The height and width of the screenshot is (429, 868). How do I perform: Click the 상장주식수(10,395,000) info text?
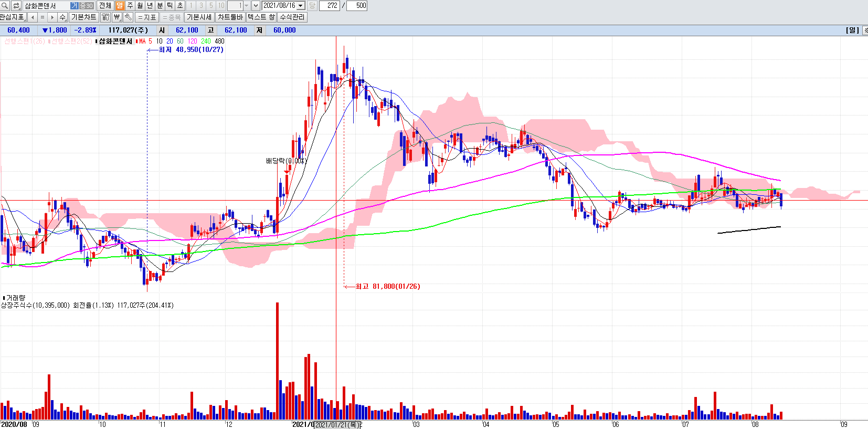[35, 305]
